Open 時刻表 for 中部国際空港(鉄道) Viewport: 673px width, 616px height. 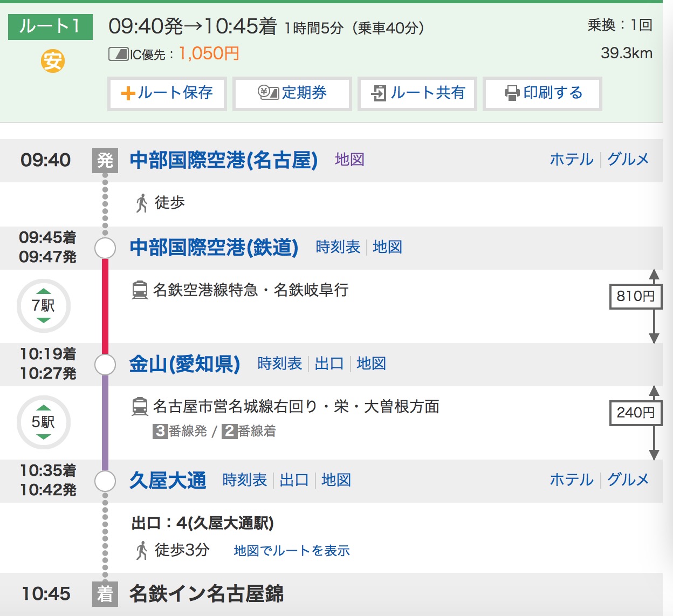tap(338, 247)
